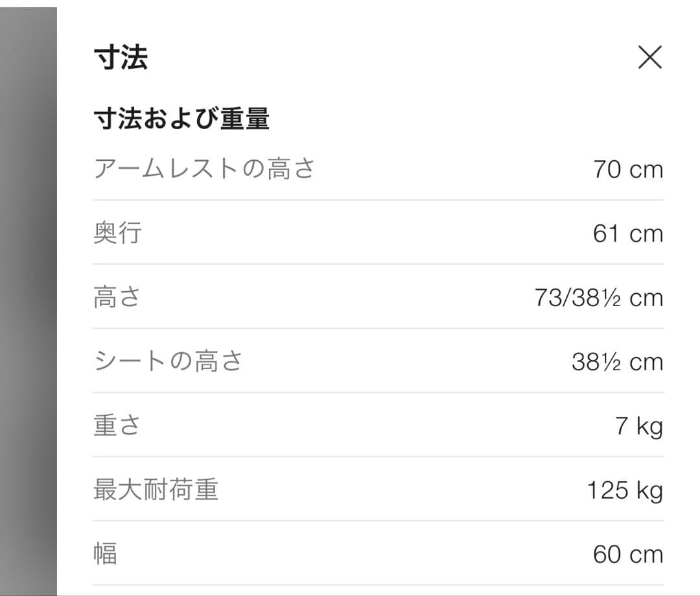The height and width of the screenshot is (596, 700).
Task: Close the 寸法 dimensions dialog
Action: click(x=650, y=58)
